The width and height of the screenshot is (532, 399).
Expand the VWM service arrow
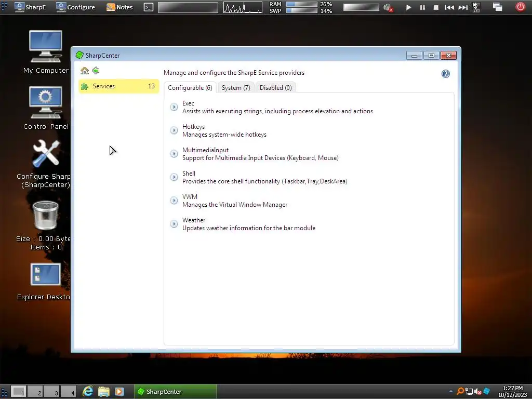(x=174, y=201)
